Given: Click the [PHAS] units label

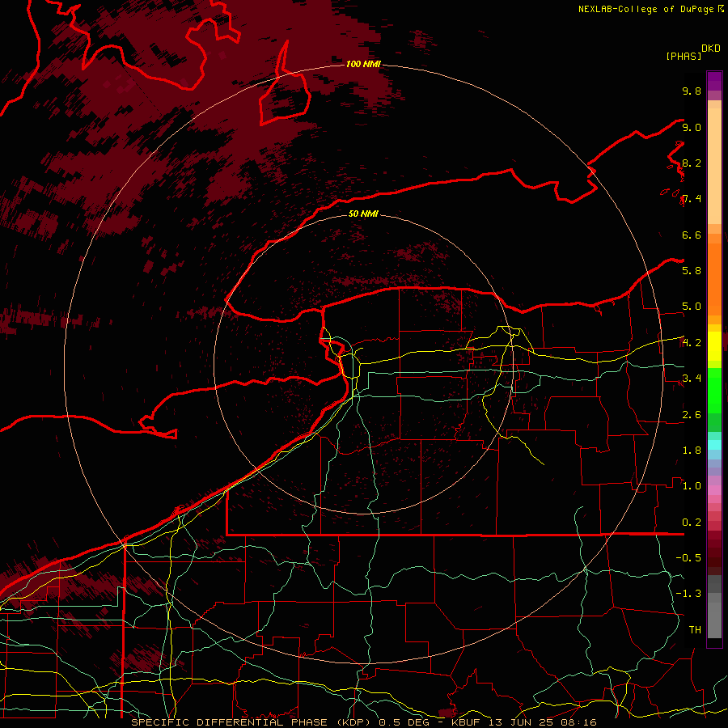Looking at the screenshot, I should point(684,57).
